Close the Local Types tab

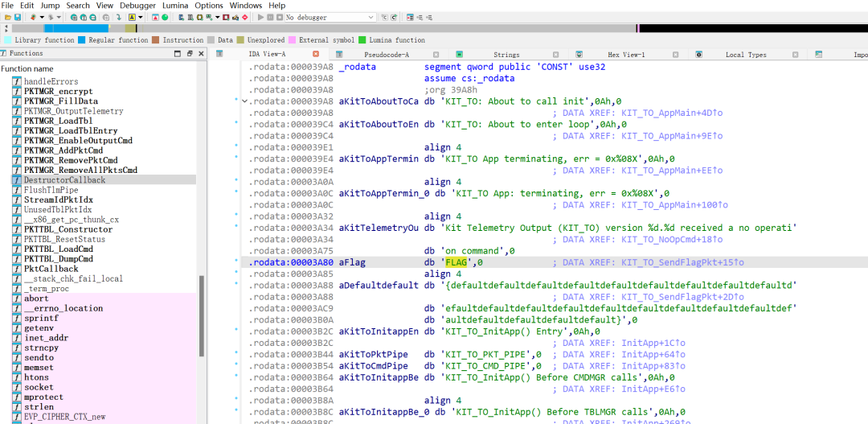[x=796, y=55]
